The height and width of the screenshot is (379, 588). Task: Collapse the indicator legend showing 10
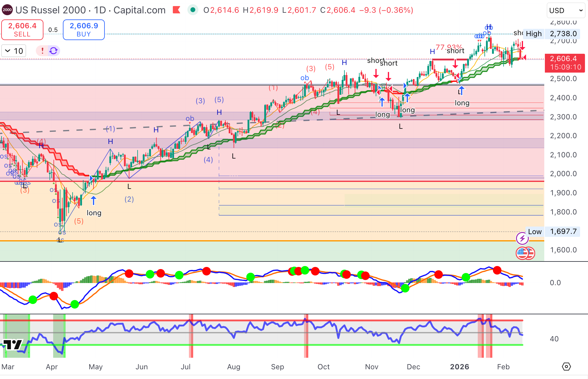click(x=8, y=51)
